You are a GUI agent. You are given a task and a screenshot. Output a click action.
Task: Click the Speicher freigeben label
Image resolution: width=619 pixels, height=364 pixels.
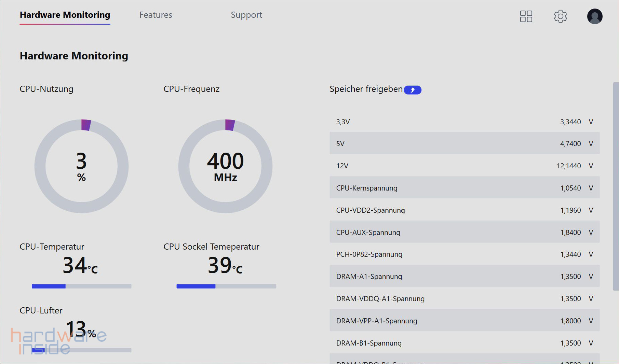[366, 89]
